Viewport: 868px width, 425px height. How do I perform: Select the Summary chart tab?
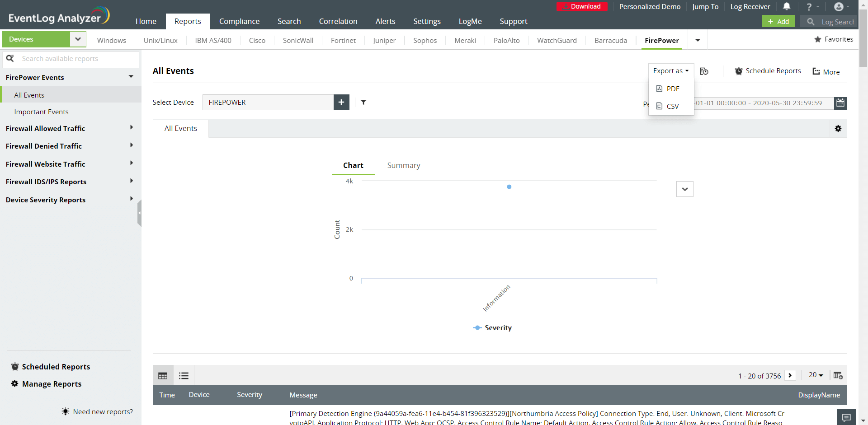click(404, 165)
